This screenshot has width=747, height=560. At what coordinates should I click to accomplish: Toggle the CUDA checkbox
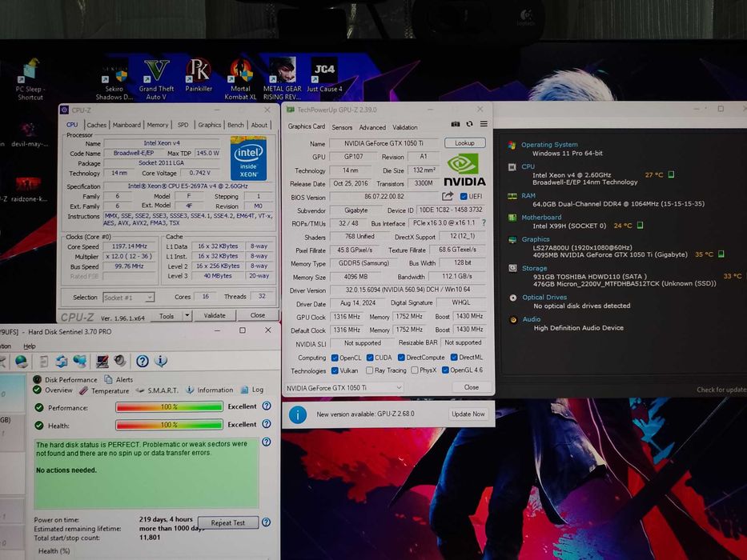coord(370,358)
